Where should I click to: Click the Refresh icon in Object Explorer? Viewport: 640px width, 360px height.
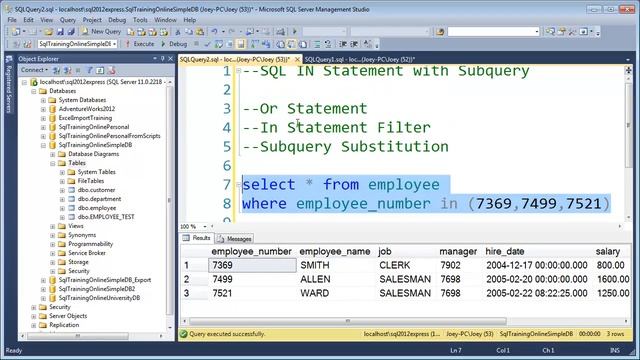pyautogui.click(x=100, y=71)
